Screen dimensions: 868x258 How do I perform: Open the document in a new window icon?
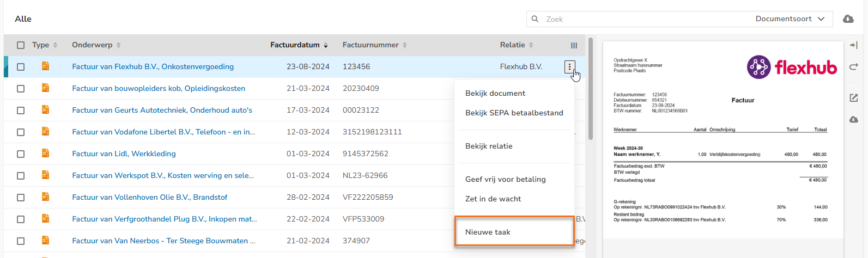(x=853, y=98)
